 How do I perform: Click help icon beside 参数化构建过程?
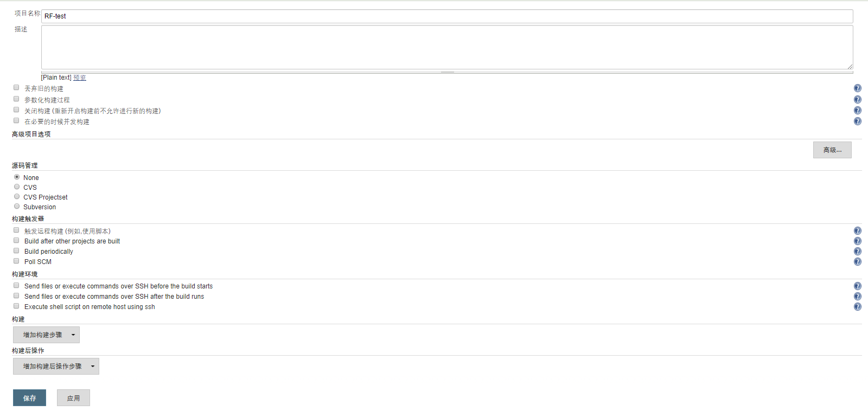pyautogui.click(x=857, y=100)
